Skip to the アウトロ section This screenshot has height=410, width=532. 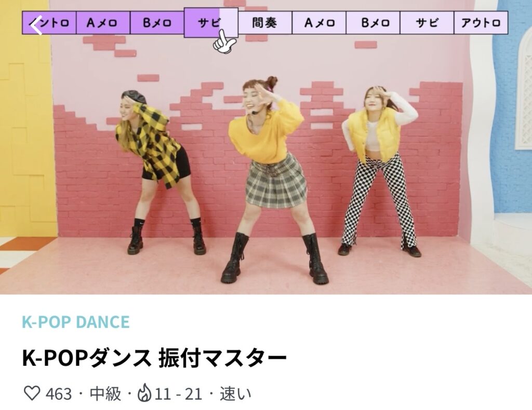click(x=481, y=23)
